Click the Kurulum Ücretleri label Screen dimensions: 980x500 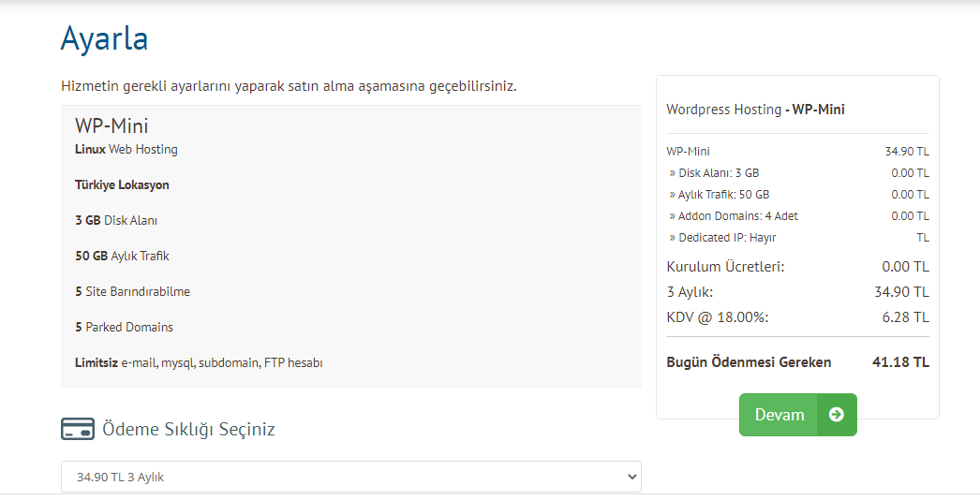(725, 267)
